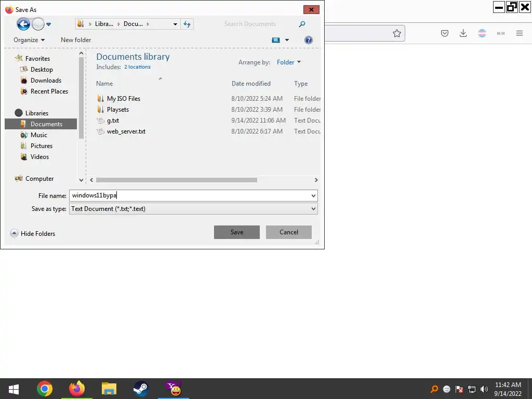The height and width of the screenshot is (399, 532).
Task: Open the view options dropdown arrow
Action: tap(287, 40)
